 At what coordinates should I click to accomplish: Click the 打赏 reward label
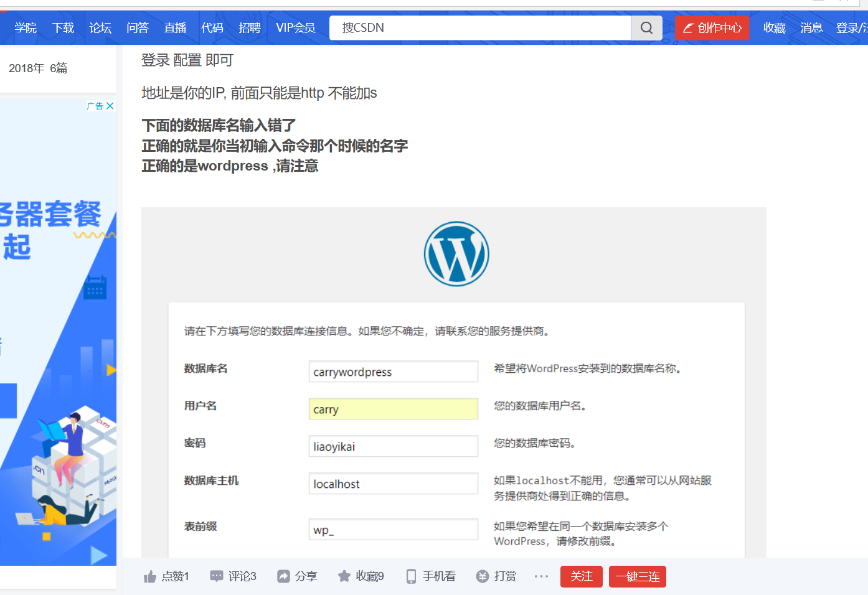click(505, 576)
